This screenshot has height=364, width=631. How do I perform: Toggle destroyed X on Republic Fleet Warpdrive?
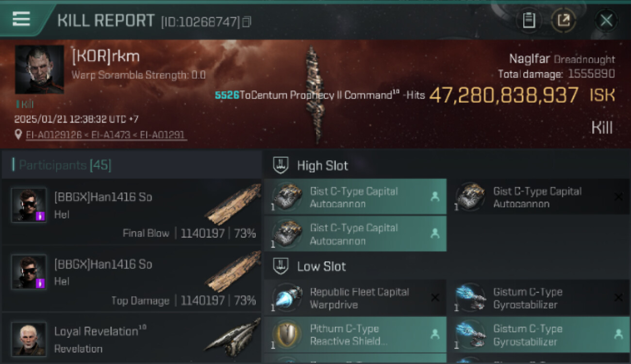tap(435, 298)
